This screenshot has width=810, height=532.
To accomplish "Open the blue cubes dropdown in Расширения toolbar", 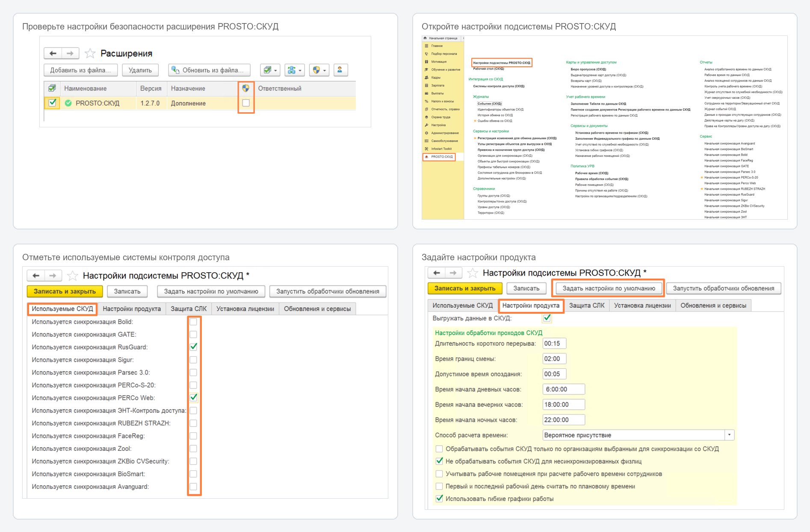I will coord(295,70).
